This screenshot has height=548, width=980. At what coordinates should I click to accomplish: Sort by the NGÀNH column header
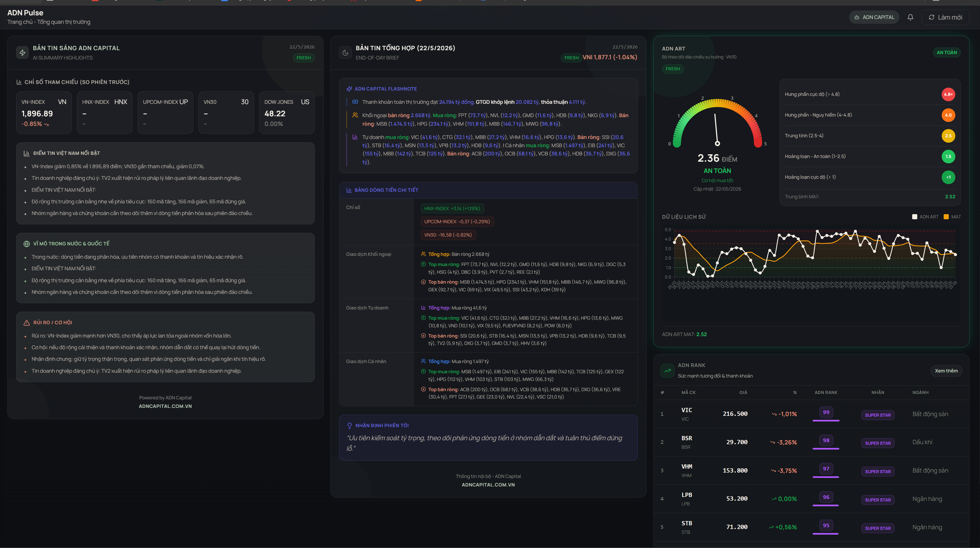(x=920, y=393)
